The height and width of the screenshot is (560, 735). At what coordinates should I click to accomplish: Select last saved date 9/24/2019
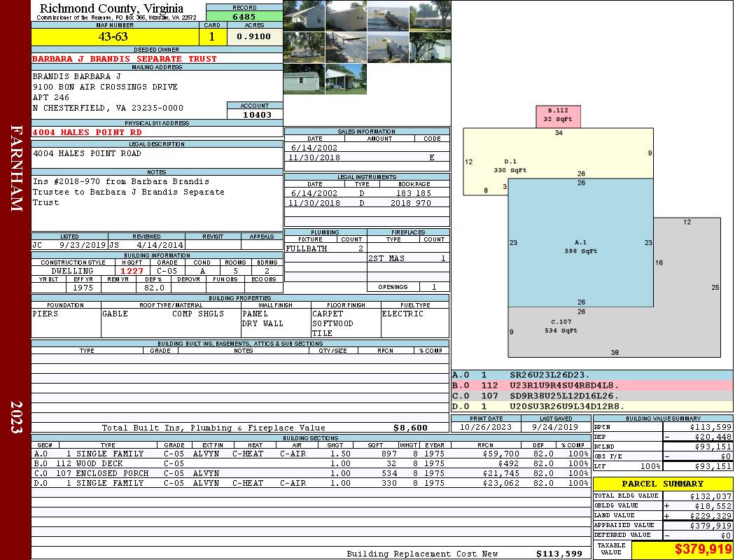(555, 428)
